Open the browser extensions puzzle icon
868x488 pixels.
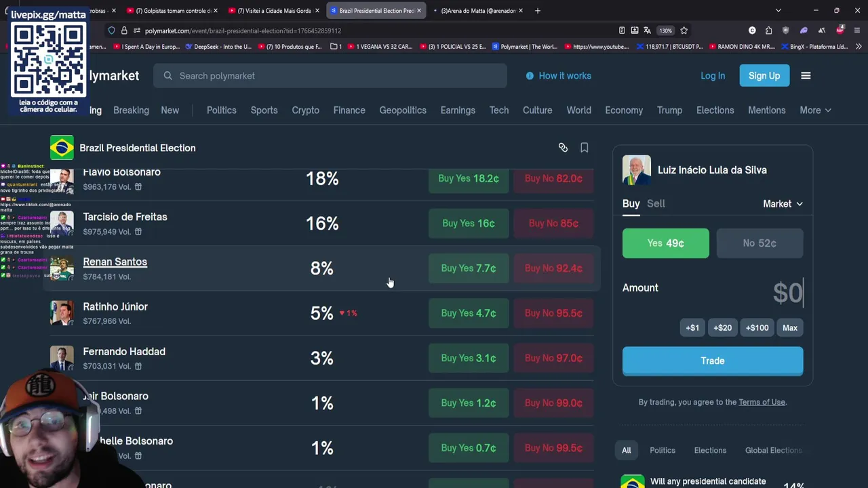tap(768, 30)
